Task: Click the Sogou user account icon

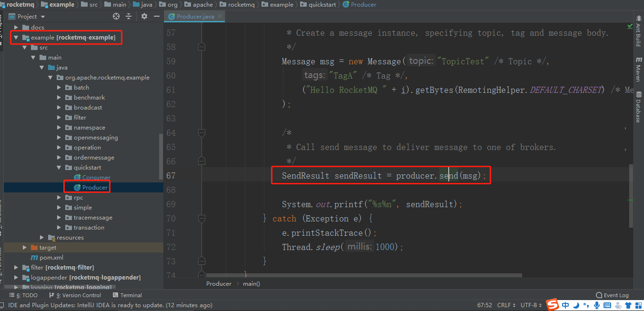Action: click(x=618, y=305)
